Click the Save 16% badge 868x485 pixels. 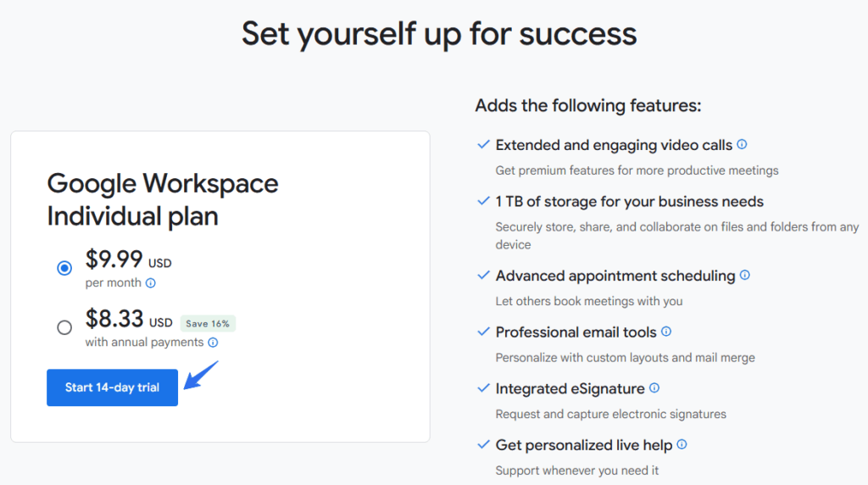coord(208,323)
